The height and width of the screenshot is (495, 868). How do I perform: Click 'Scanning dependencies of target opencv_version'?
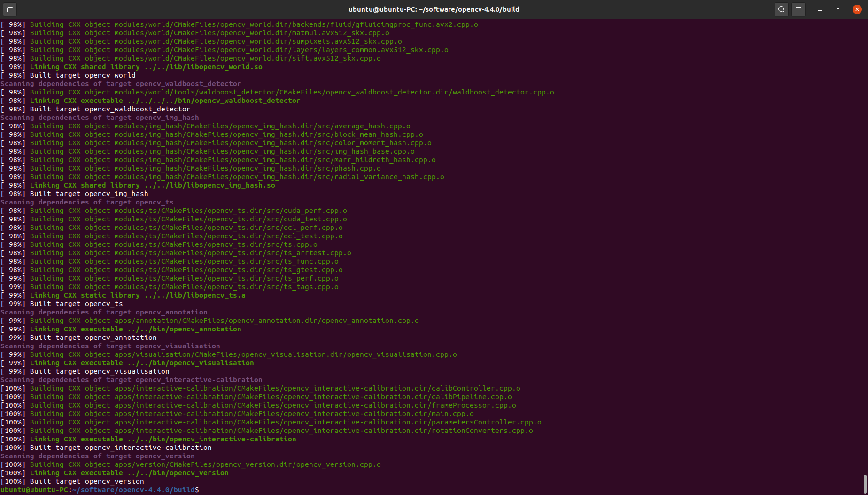coord(98,456)
